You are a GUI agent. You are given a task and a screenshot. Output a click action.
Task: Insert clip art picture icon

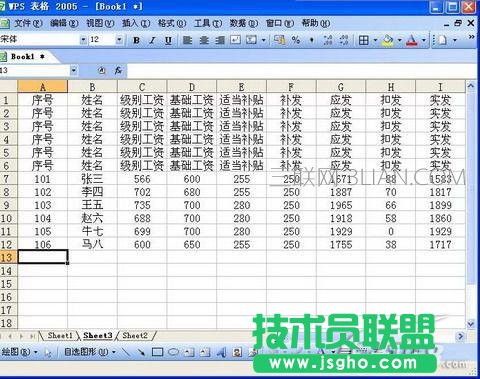click(x=237, y=352)
